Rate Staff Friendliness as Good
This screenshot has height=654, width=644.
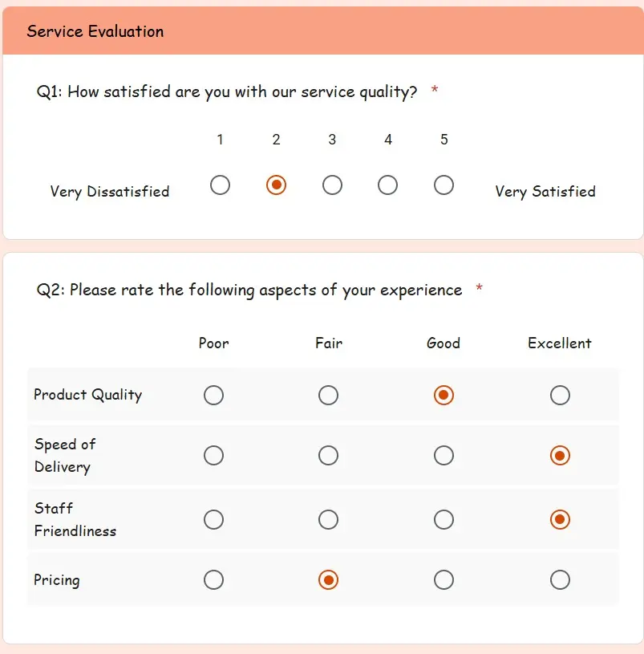tap(444, 519)
